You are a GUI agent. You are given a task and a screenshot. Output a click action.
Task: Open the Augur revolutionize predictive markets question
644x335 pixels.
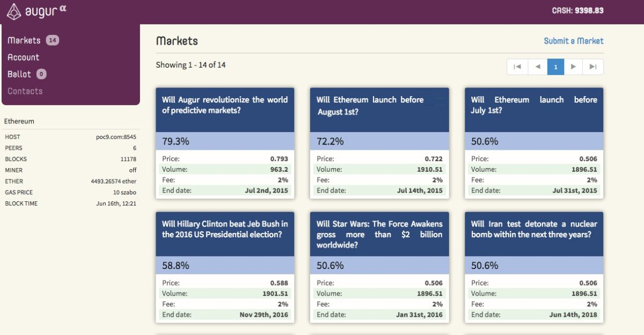(225, 105)
